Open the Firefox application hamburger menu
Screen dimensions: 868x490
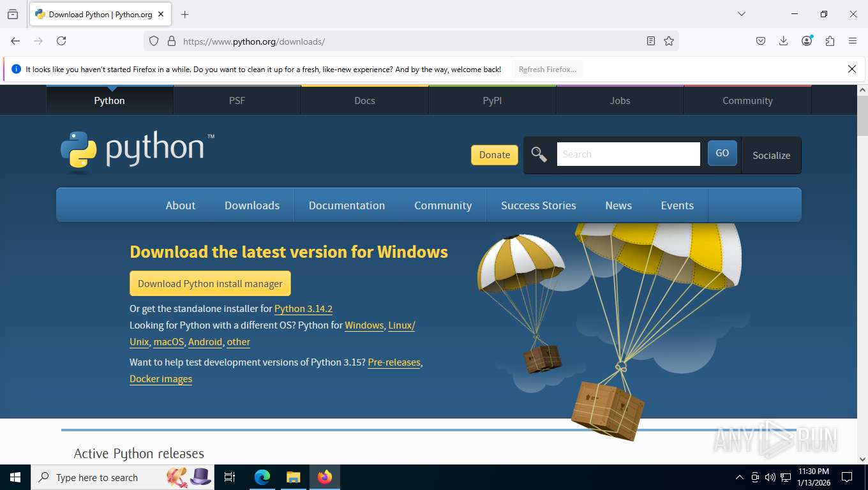[853, 41]
